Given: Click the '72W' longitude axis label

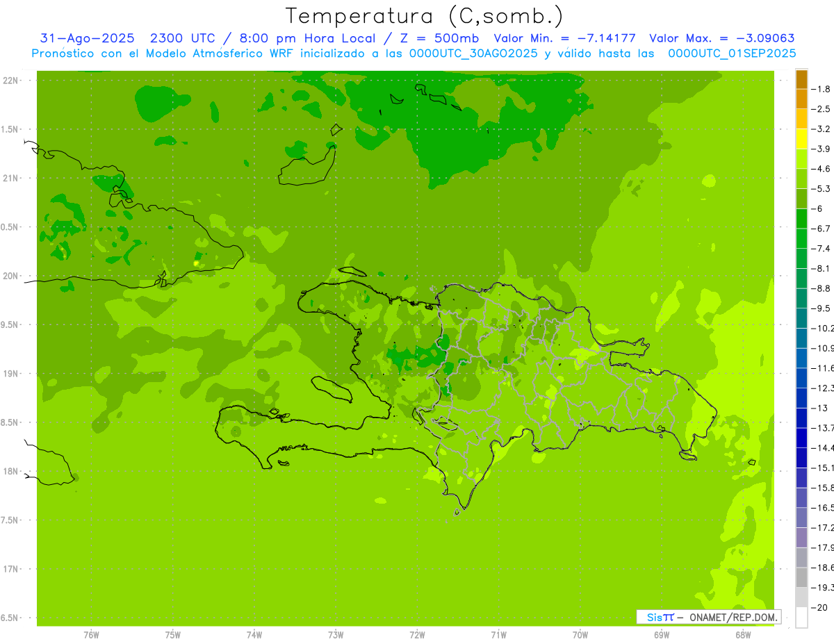Looking at the screenshot, I should [417, 635].
